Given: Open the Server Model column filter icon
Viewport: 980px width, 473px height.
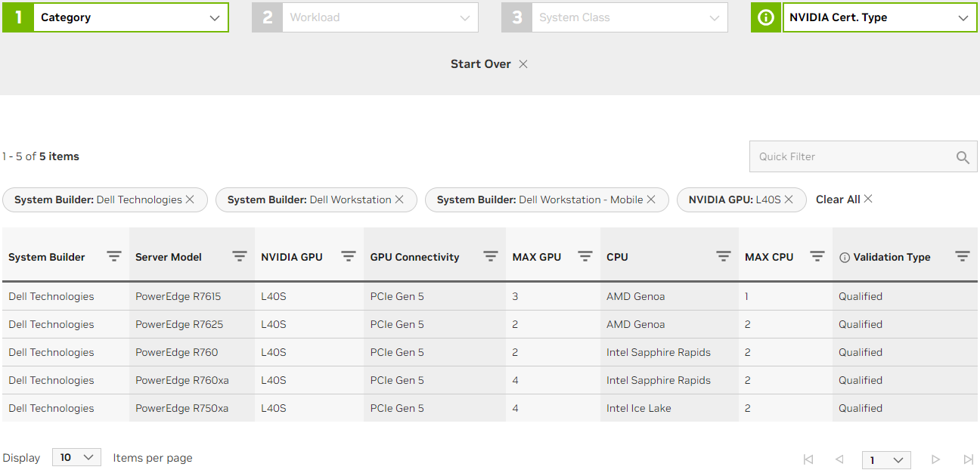Looking at the screenshot, I should 240,256.
